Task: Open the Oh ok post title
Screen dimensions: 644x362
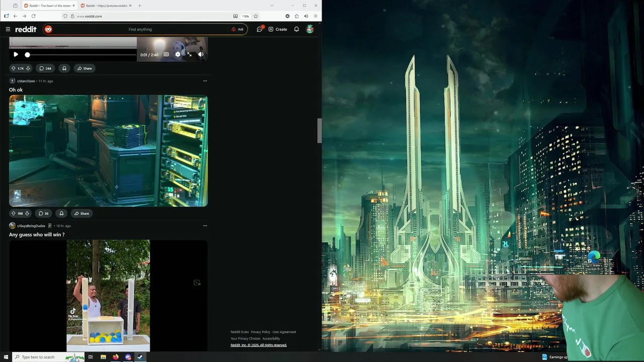Action: 16,90
